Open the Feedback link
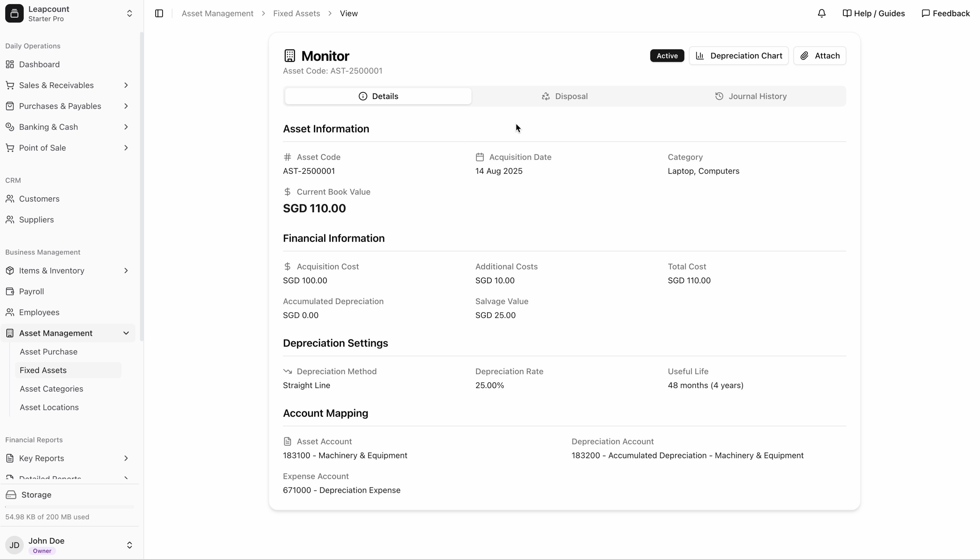This screenshot has height=559, width=980. coord(945,14)
